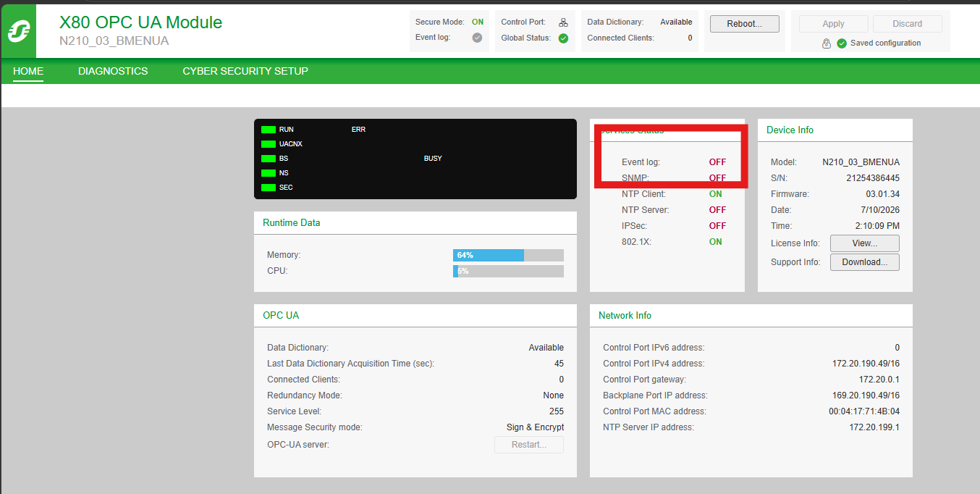
Task: Click the Apply button
Action: point(833,24)
